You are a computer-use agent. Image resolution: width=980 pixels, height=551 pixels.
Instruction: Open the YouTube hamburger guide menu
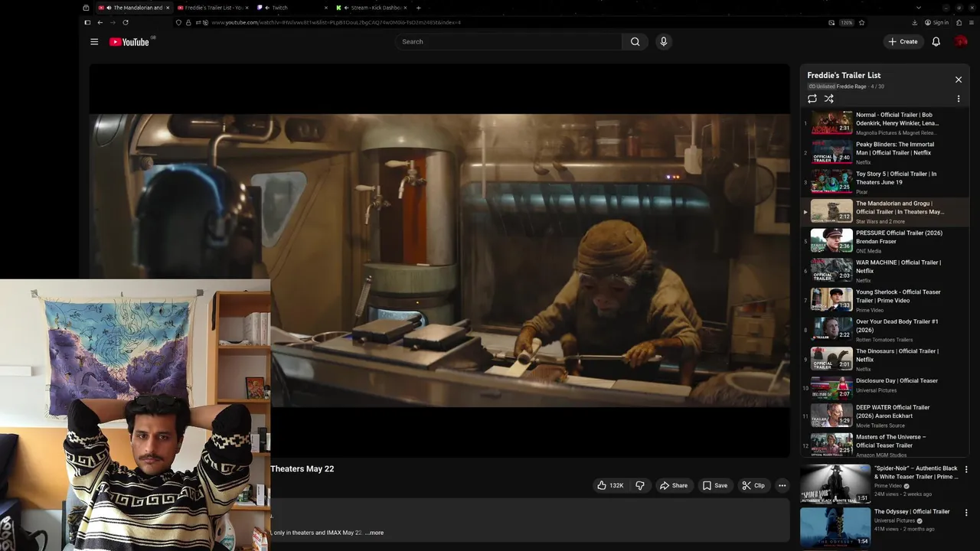coord(94,42)
